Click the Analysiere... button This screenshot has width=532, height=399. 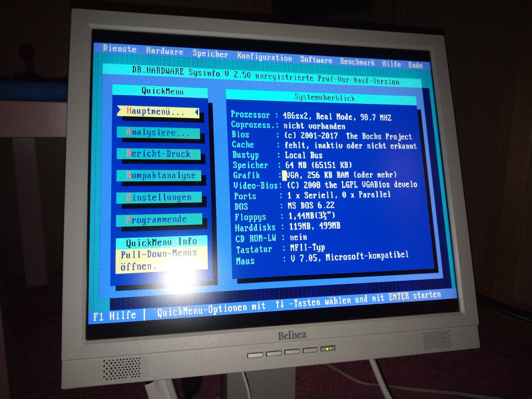159,133
